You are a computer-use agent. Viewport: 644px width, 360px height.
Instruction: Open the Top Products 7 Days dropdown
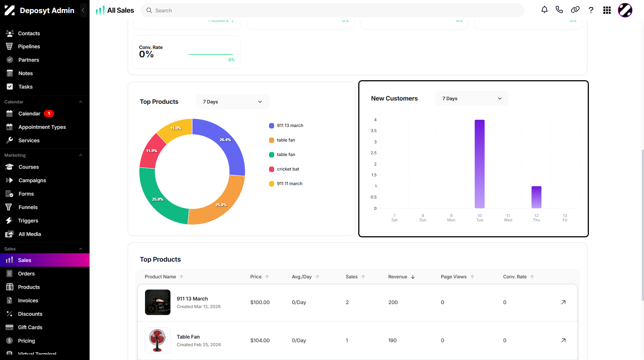coord(232,102)
